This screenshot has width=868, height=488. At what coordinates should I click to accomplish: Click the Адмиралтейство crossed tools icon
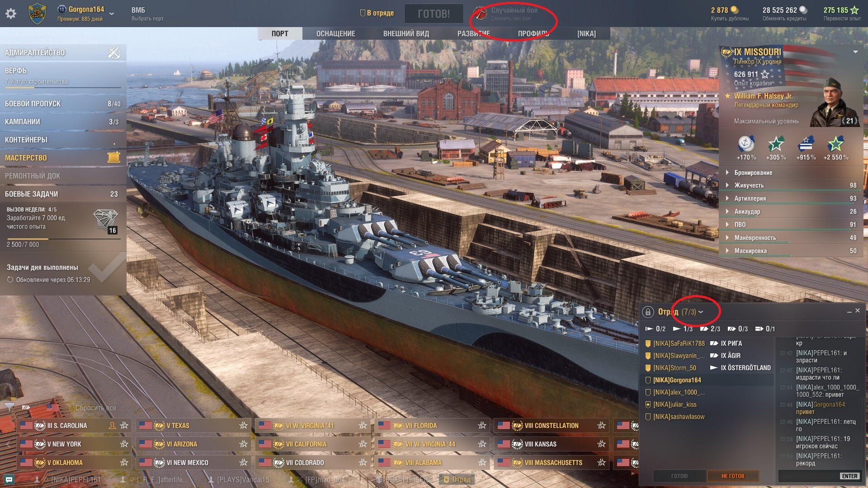point(114,52)
